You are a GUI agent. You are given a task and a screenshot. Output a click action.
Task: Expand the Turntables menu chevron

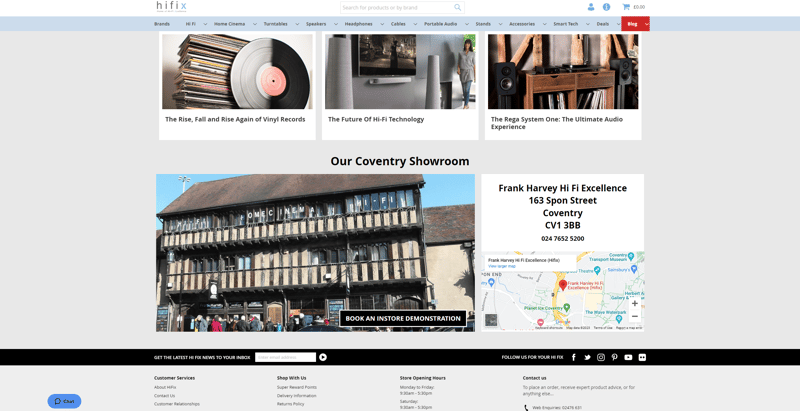tap(297, 24)
